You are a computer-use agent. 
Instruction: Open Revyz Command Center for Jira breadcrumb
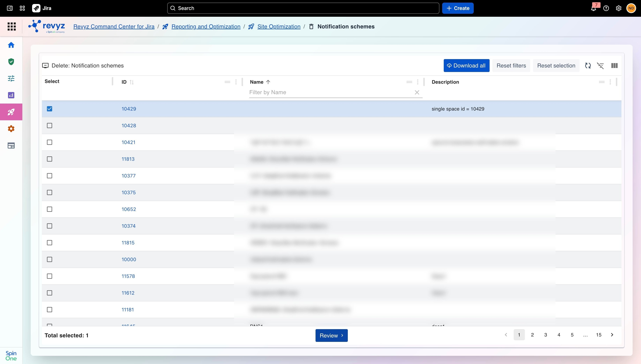pyautogui.click(x=114, y=26)
